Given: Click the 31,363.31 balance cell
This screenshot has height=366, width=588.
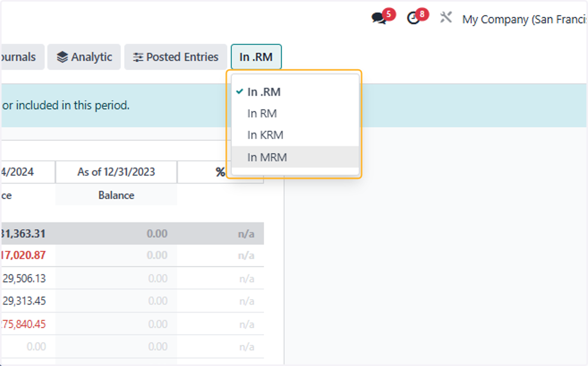Looking at the screenshot, I should [24, 234].
